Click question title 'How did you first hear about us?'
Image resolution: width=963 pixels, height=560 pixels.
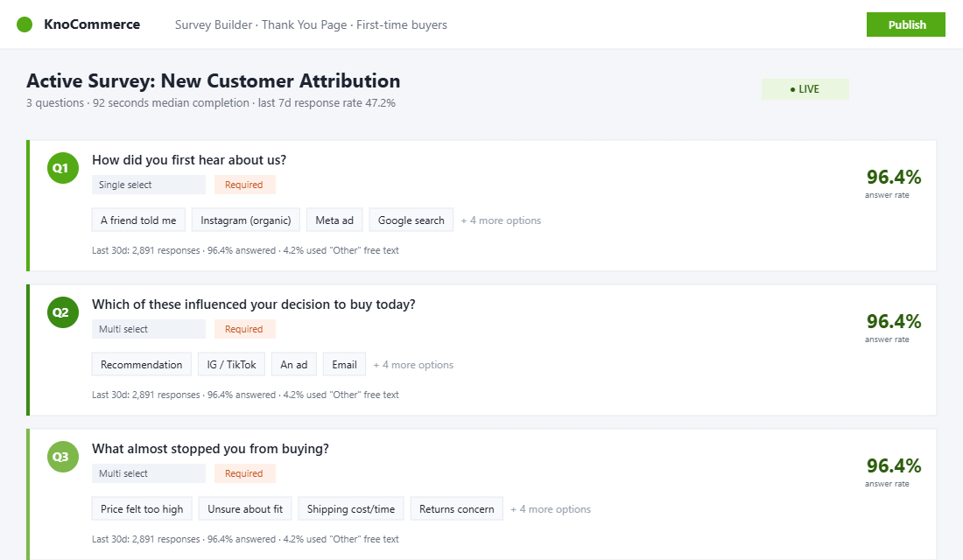click(x=189, y=160)
